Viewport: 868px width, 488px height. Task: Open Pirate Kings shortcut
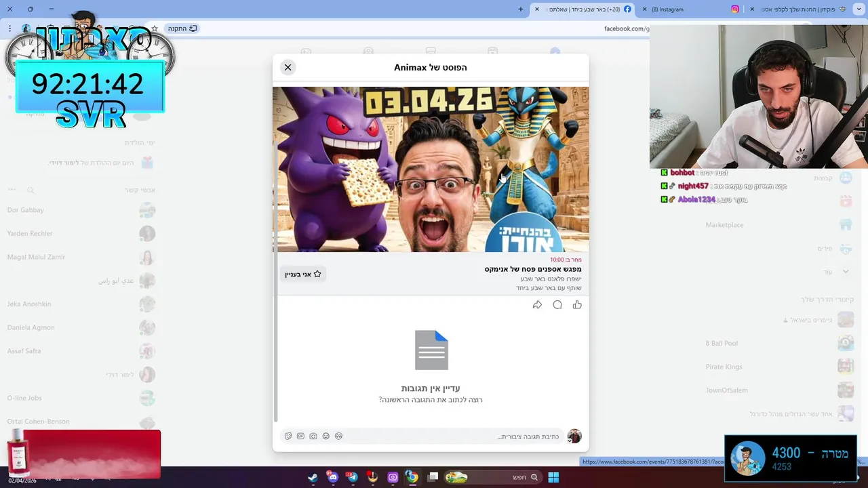pos(780,367)
